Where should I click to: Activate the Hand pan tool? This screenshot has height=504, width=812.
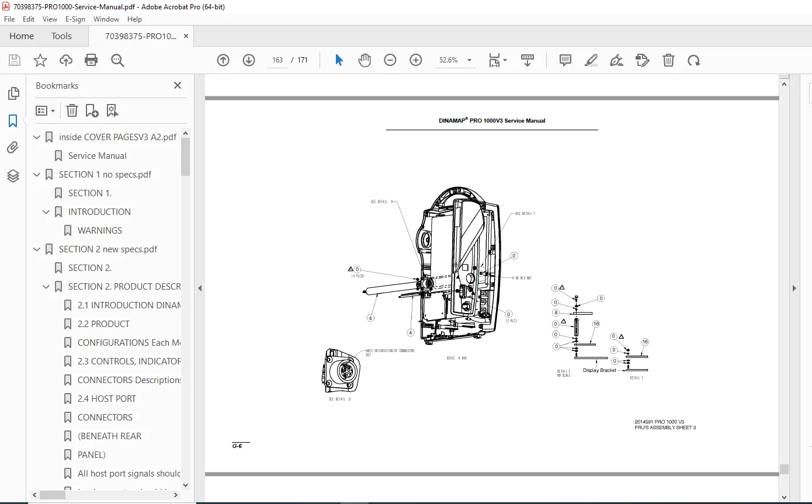click(x=365, y=60)
